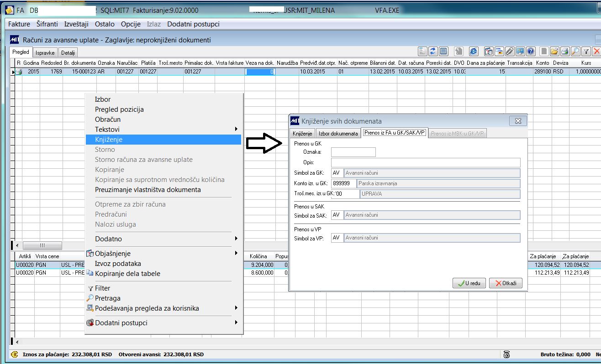This screenshot has width=601, height=364.
Task: Click the cascading windows toolbar icon
Action: [499, 51]
